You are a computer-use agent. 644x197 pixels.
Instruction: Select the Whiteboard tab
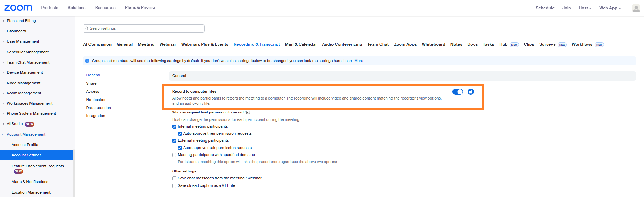434,44
